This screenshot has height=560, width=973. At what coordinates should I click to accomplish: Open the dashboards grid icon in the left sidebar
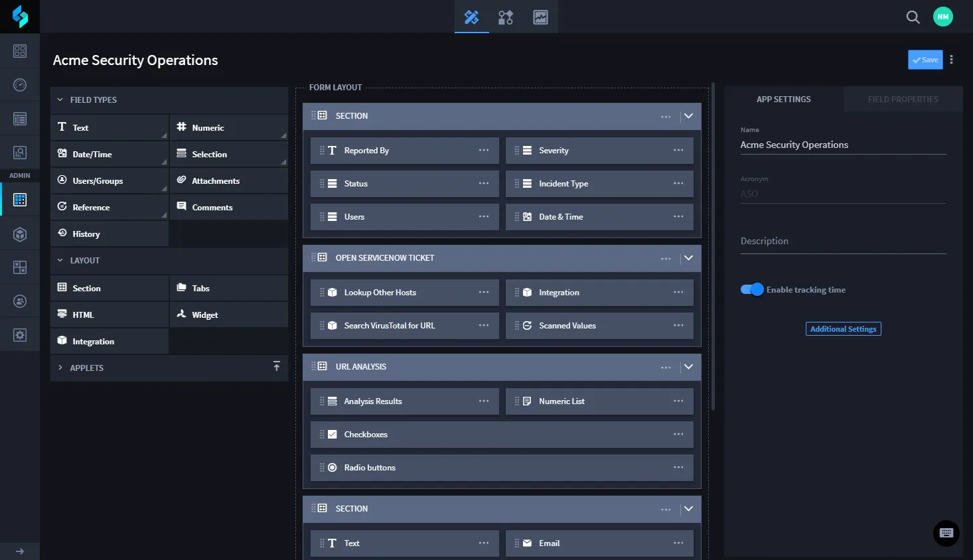click(20, 51)
